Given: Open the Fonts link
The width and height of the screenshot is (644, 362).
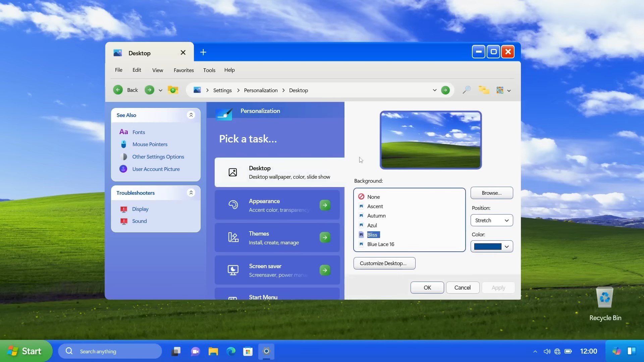Looking at the screenshot, I should (x=139, y=132).
